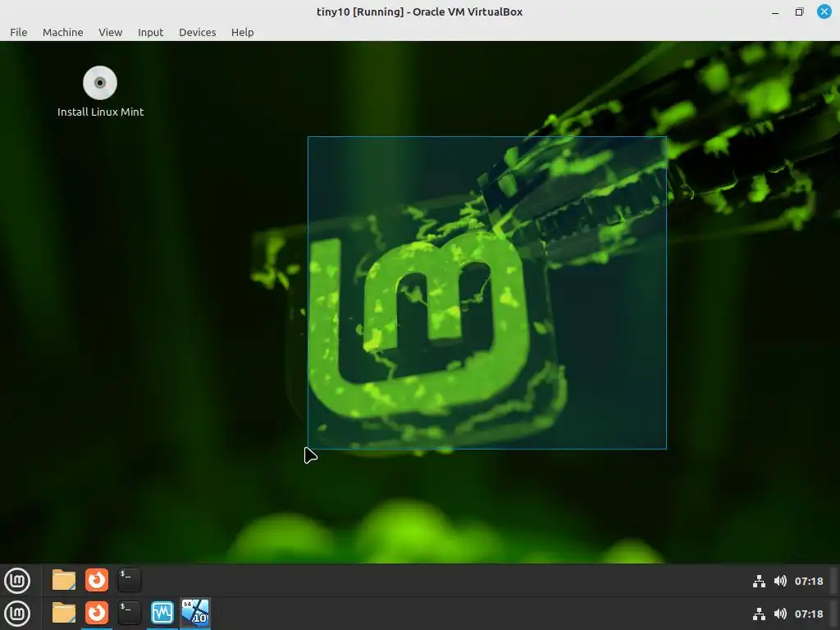This screenshot has height=630, width=840.
Task: Launch Files from the VM guest panel
Action: point(64,580)
